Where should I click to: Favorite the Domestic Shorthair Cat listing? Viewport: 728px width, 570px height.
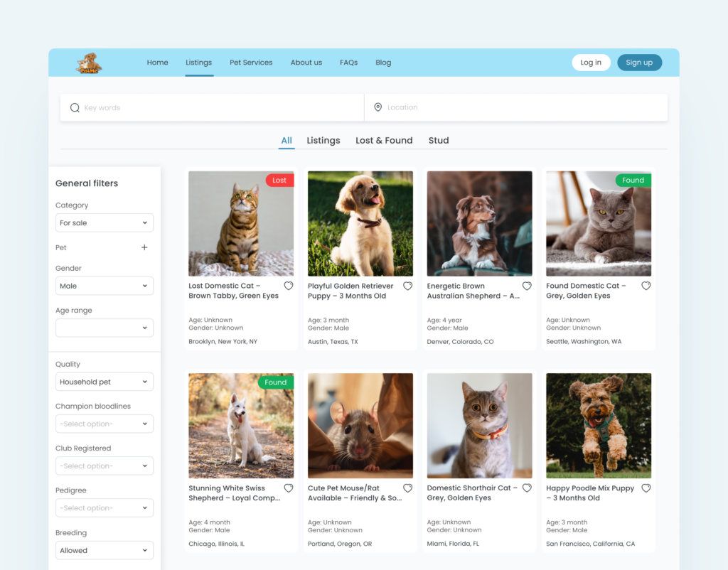pos(527,488)
